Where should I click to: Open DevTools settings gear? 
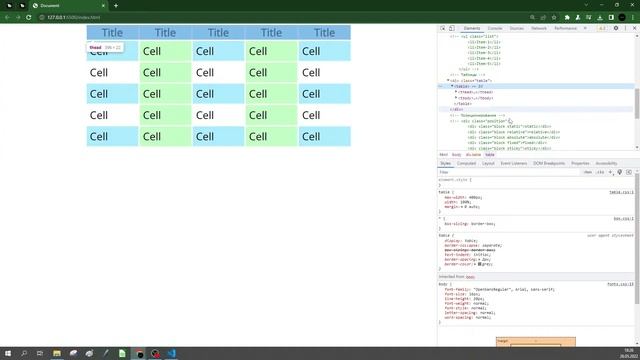[x=616, y=28]
